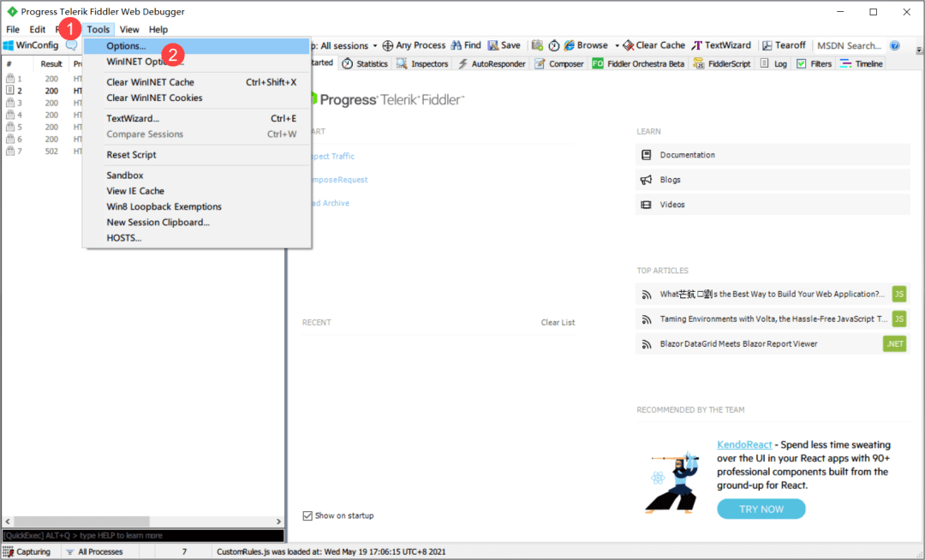Click the All Processes filter in status bar
The width and height of the screenshot is (925, 560).
[x=94, y=551]
